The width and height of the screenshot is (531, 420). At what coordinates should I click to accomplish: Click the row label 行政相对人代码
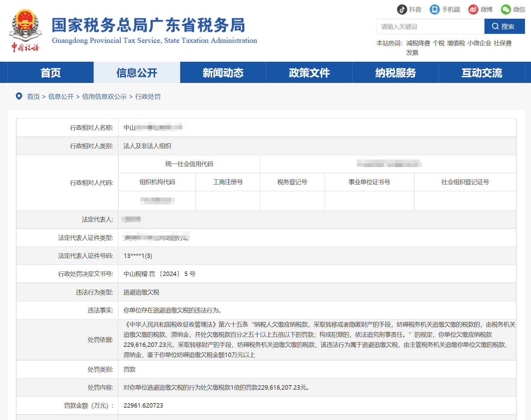(92, 183)
